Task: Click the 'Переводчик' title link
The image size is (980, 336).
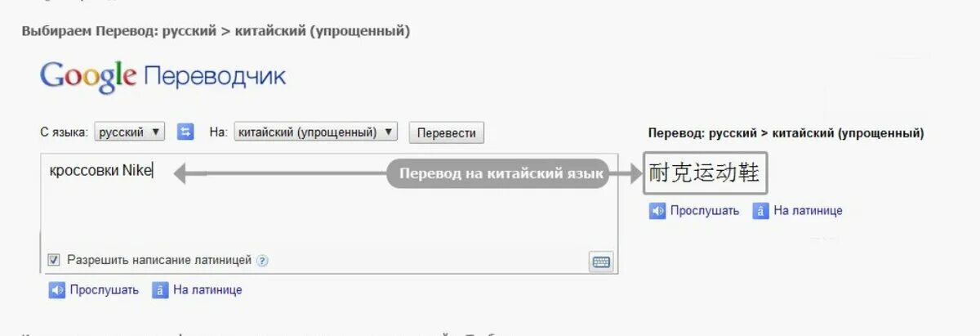Action: [215, 77]
